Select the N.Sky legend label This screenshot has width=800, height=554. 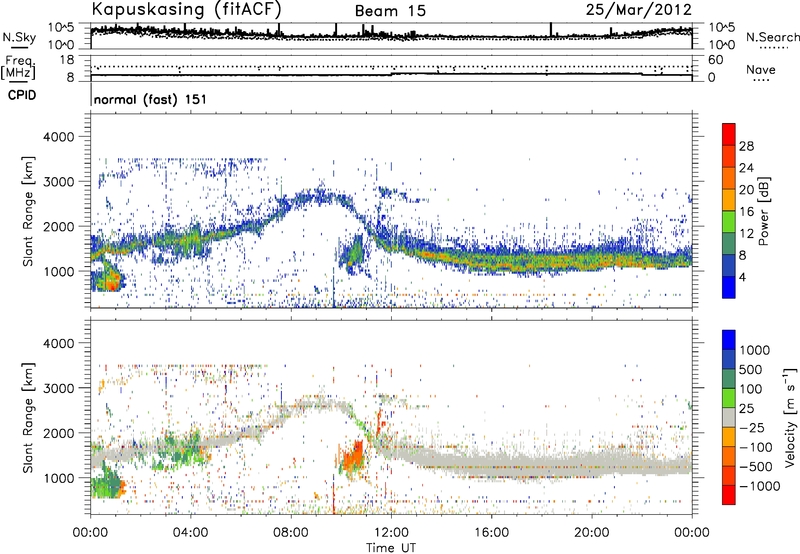pyautogui.click(x=19, y=37)
